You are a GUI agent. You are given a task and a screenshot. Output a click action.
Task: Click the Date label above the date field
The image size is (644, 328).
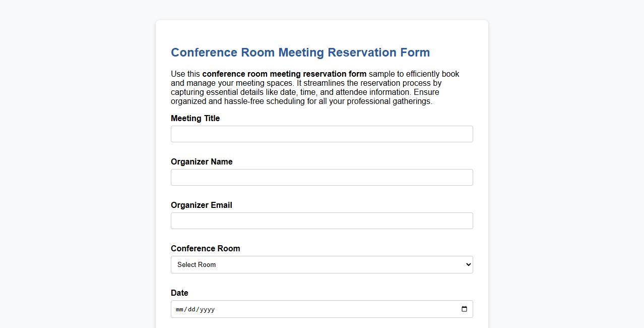[179, 293]
